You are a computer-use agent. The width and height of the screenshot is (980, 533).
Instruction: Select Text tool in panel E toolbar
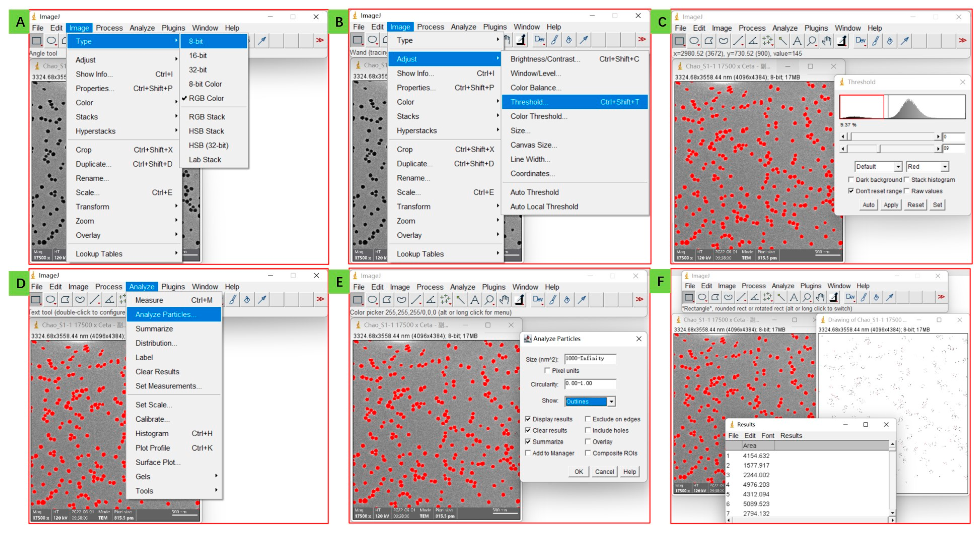click(x=474, y=300)
